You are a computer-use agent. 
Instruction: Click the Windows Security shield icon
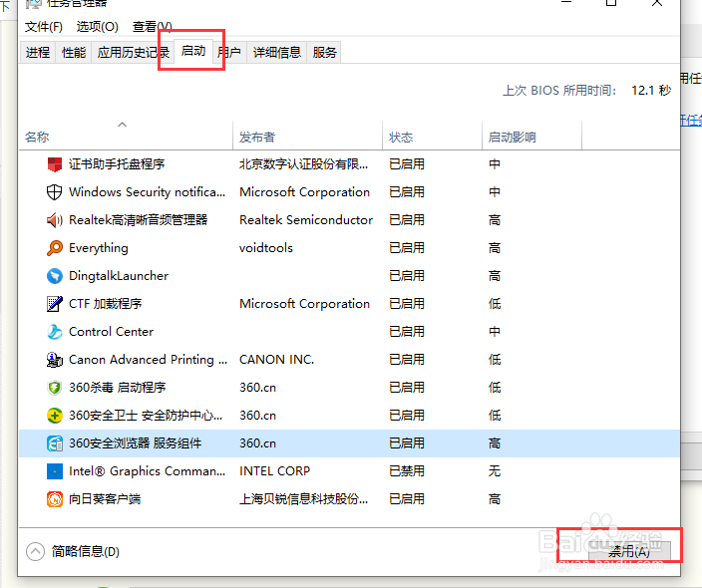pos(55,192)
